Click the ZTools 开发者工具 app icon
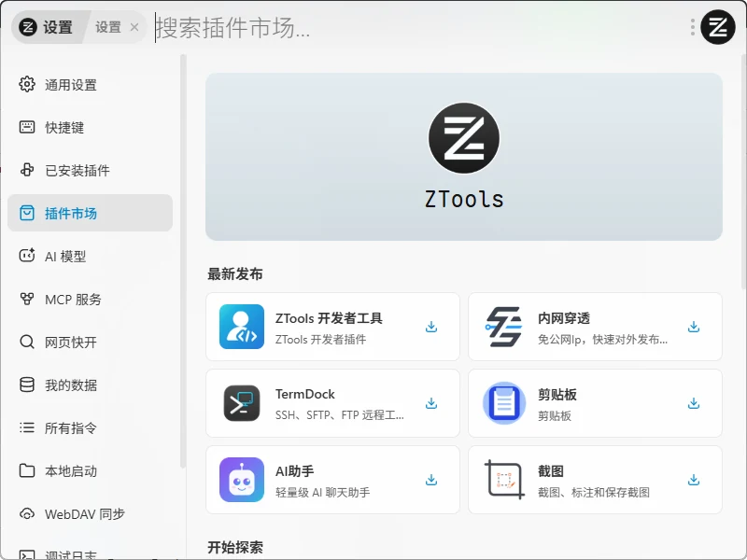This screenshot has height=560, width=747. (242, 327)
